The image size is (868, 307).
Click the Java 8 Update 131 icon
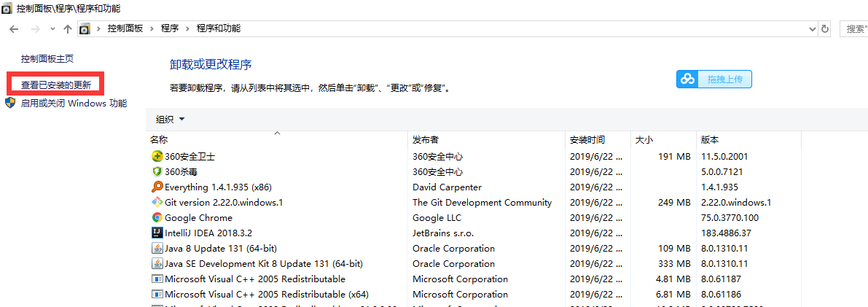157,248
